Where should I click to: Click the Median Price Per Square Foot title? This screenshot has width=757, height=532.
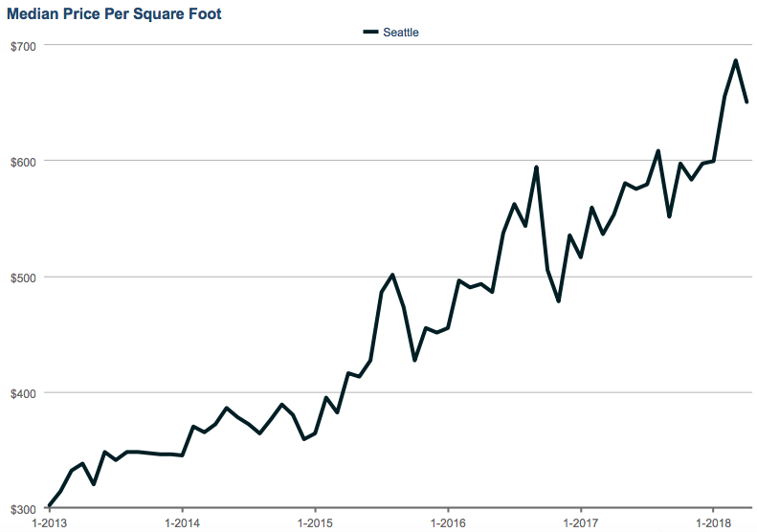coord(114,14)
